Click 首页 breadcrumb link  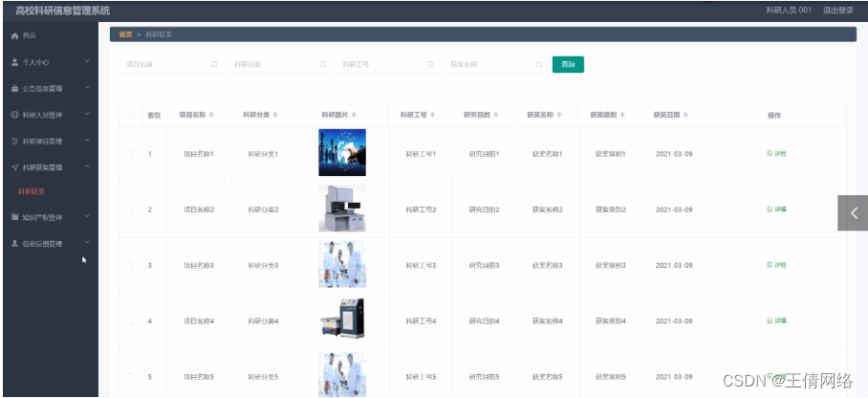click(x=125, y=34)
